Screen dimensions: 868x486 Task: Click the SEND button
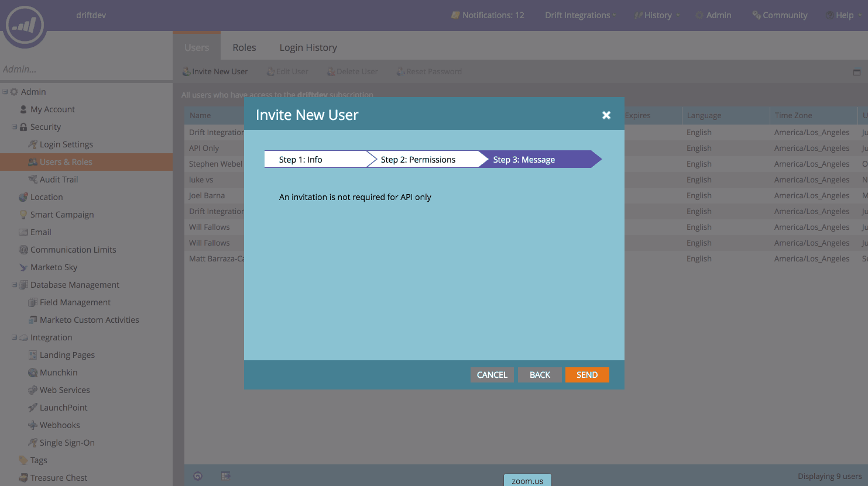coord(587,375)
